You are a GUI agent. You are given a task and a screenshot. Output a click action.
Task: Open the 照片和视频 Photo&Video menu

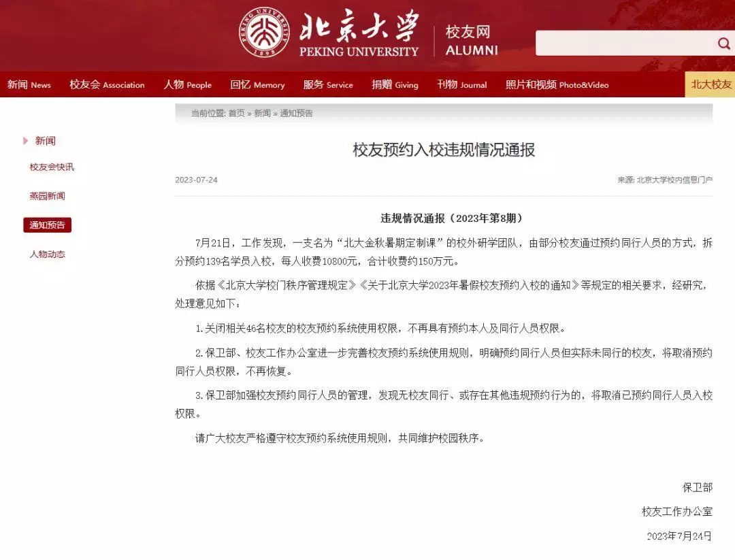557,85
